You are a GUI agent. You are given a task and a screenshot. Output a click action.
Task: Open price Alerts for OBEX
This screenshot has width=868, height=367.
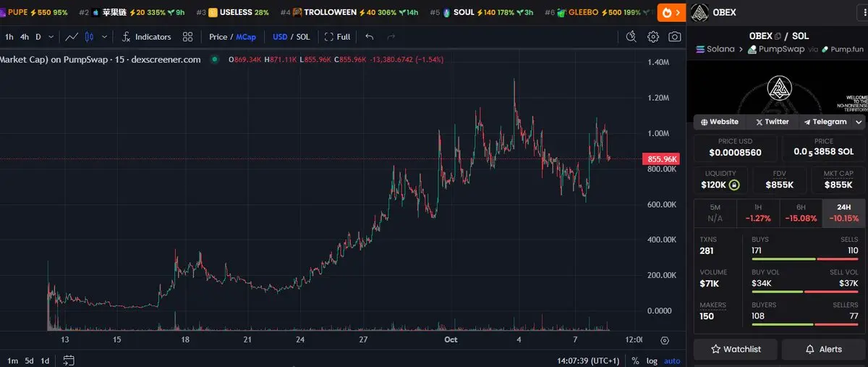(x=823, y=349)
